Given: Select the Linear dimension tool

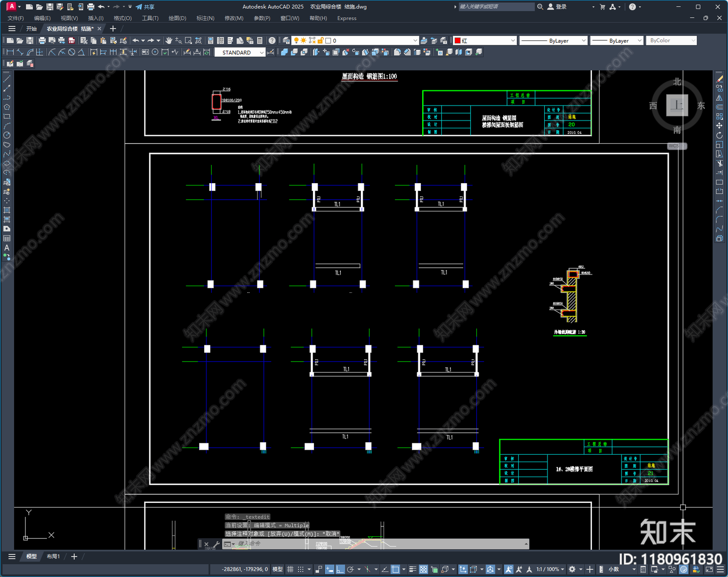Looking at the screenshot, I should [10, 52].
